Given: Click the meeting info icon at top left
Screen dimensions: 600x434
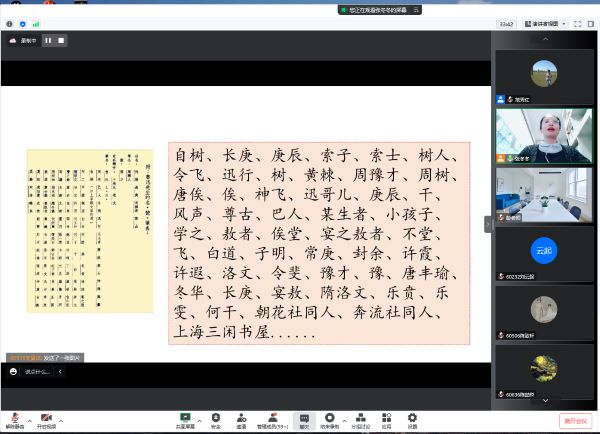Looking at the screenshot, I should [9, 23].
